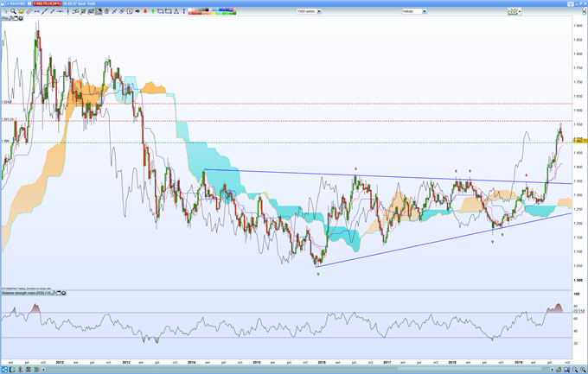Click the wrench settings icon beside Prix
The image size is (588, 374).
point(11,18)
